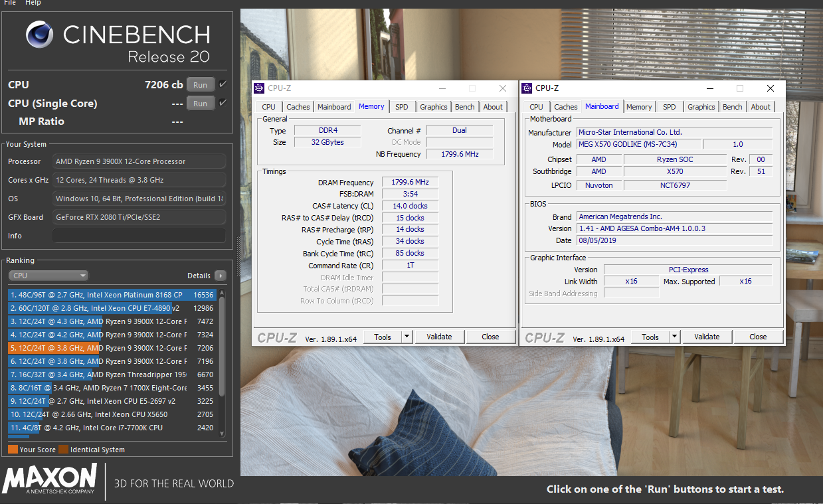Minimize the Mainboard CPU-Z window

pos(709,88)
